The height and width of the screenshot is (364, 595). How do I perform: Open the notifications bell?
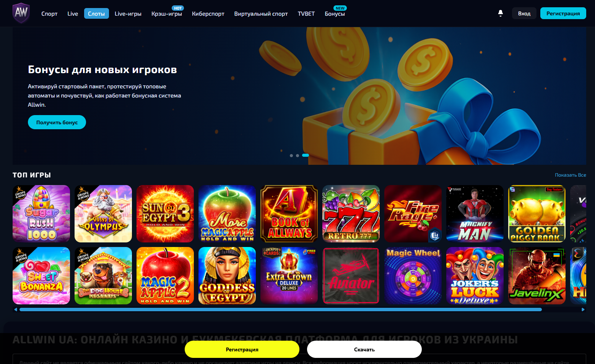click(x=501, y=13)
